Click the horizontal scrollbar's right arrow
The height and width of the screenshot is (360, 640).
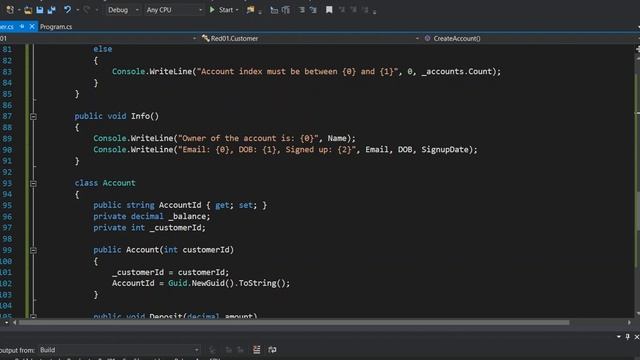pos(629,322)
